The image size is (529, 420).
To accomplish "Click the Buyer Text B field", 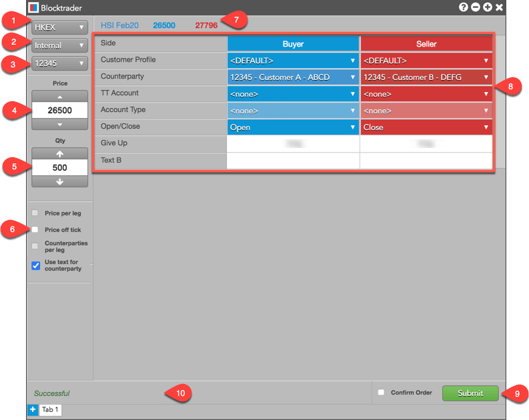I will (293, 161).
